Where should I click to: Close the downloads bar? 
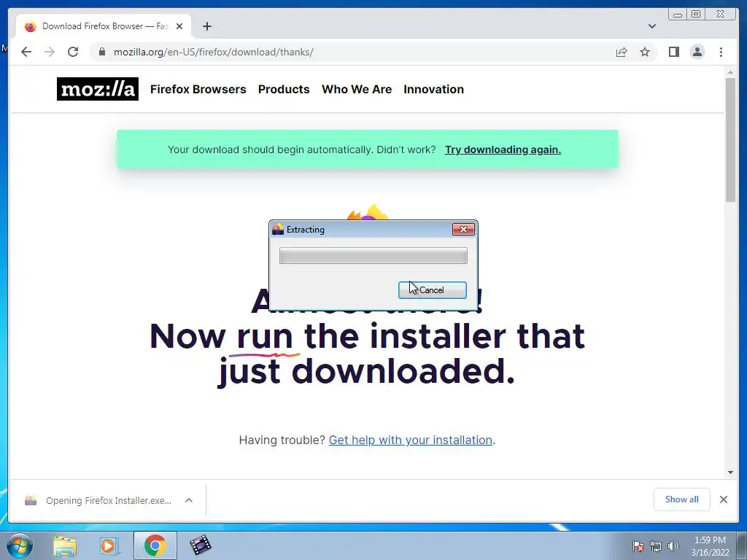(723, 499)
